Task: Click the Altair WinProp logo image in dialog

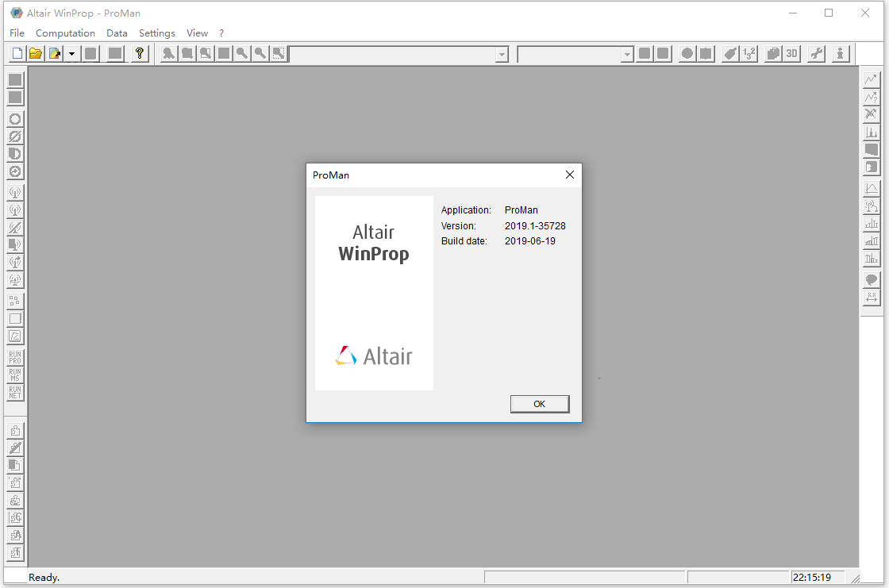Action: pyautogui.click(x=374, y=293)
